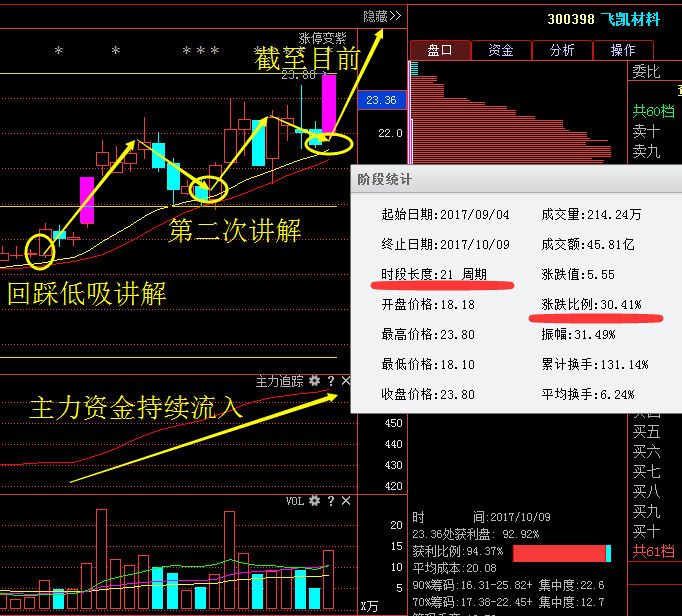The image size is (682, 616).
Task: Open the 盘口 tab
Action: point(440,50)
